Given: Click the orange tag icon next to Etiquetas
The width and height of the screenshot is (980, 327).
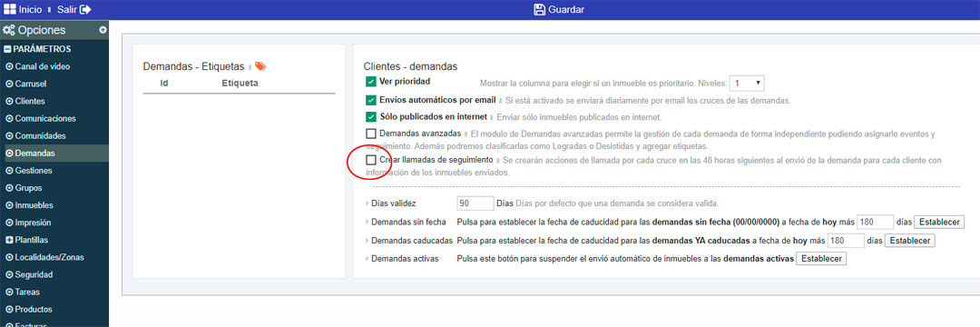Looking at the screenshot, I should point(260,66).
